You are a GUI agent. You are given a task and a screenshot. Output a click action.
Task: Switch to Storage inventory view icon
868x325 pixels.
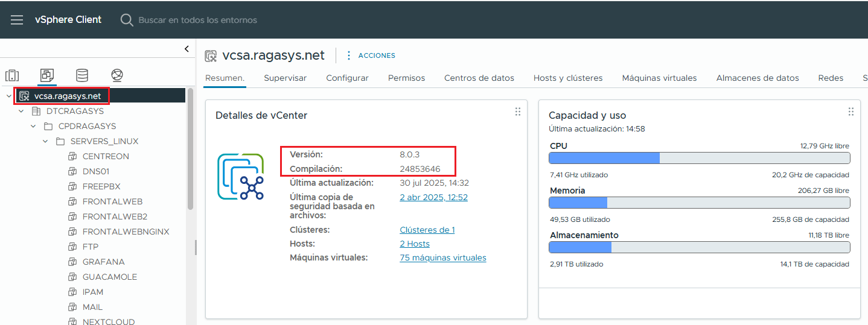[82, 75]
